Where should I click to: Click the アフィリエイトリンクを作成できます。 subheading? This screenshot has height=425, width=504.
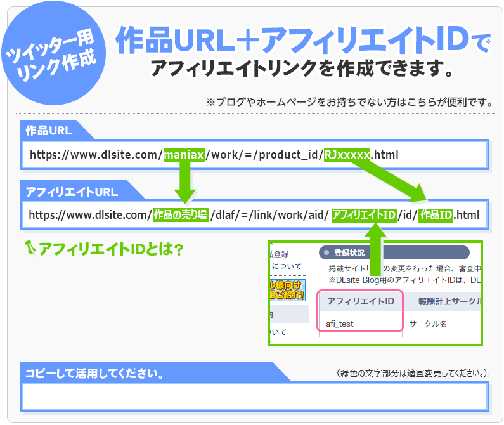[x=302, y=69]
